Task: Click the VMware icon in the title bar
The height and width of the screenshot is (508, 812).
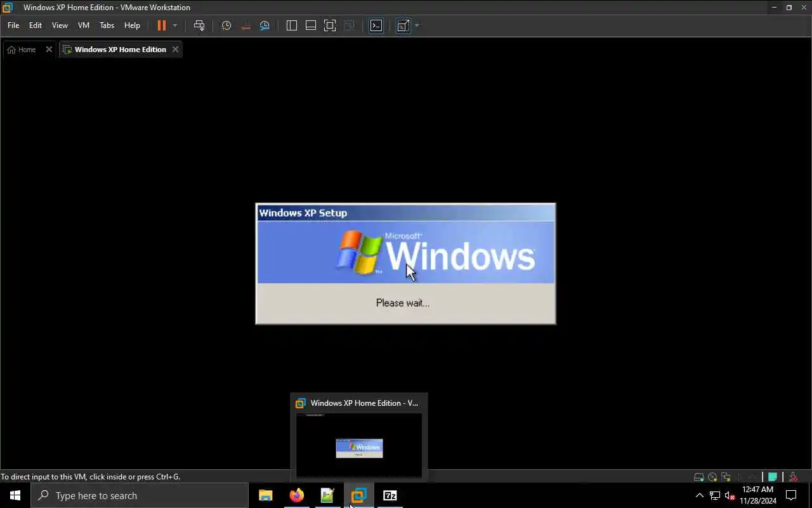Action: coord(8,8)
